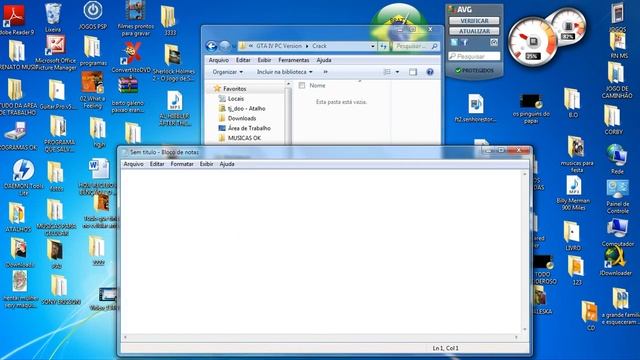The width and height of the screenshot is (640, 360).
Task: Click the Pesquisar field in AVG gadget
Action: click(474, 56)
